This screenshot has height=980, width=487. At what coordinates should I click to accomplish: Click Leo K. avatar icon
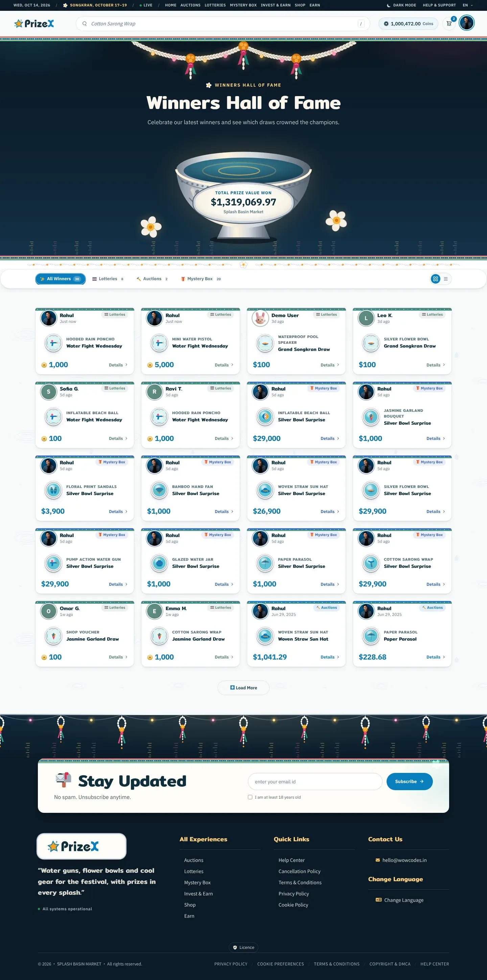coord(366,318)
